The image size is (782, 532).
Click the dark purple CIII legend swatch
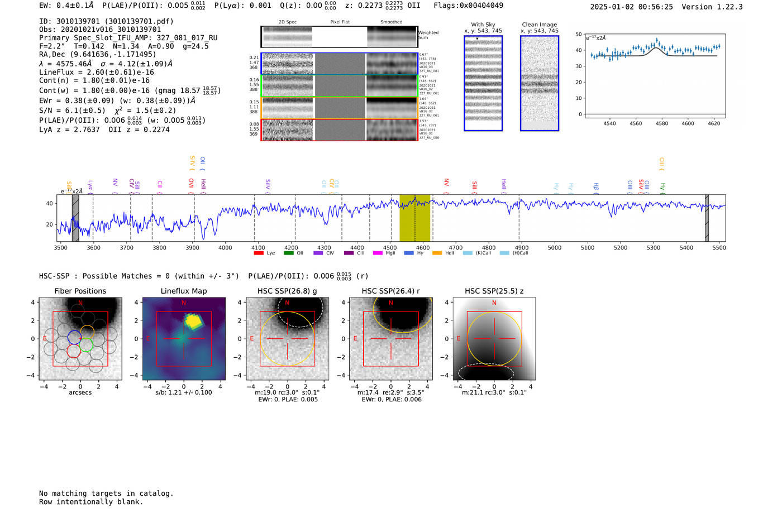click(349, 253)
